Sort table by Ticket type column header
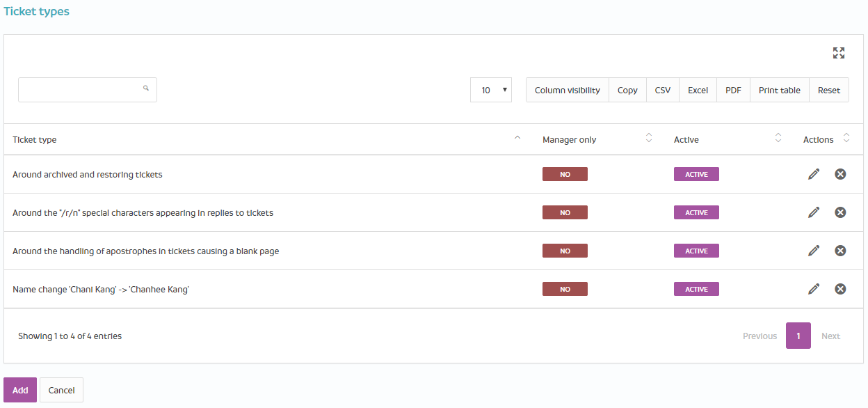This screenshot has height=408, width=868. 35,139
